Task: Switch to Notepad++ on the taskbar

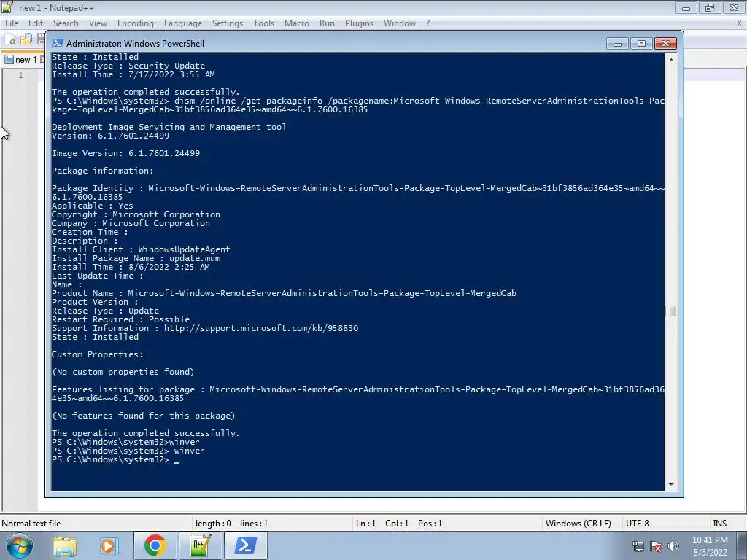Action: (200, 545)
